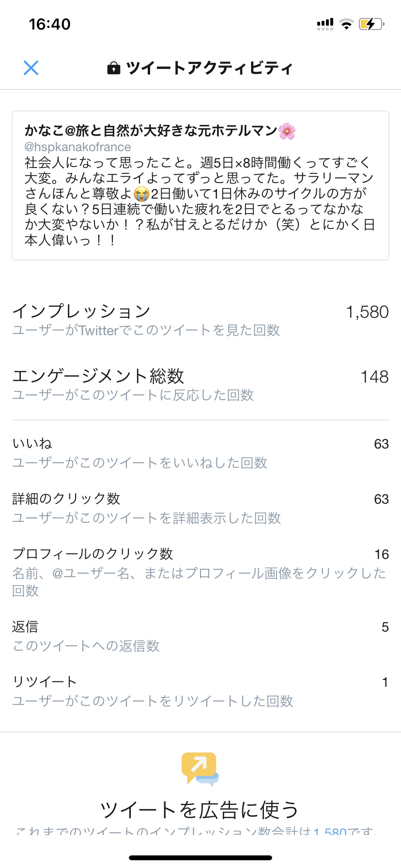Tap the tweet text in the card

[200, 201]
